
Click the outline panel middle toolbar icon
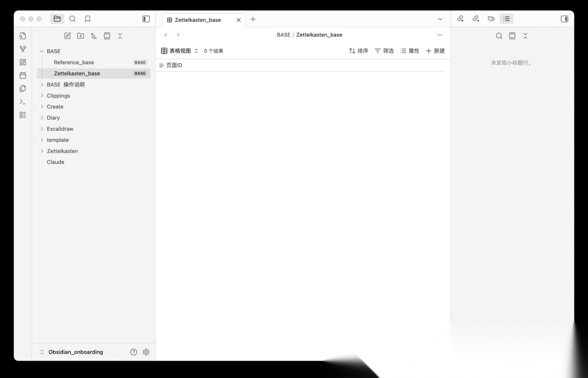click(x=512, y=36)
